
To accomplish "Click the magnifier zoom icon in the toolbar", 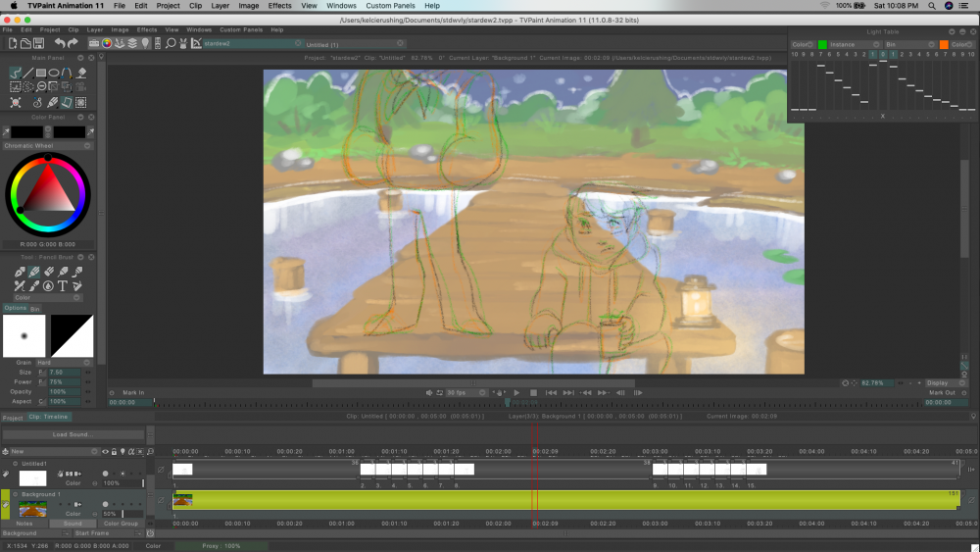I will point(171,43).
